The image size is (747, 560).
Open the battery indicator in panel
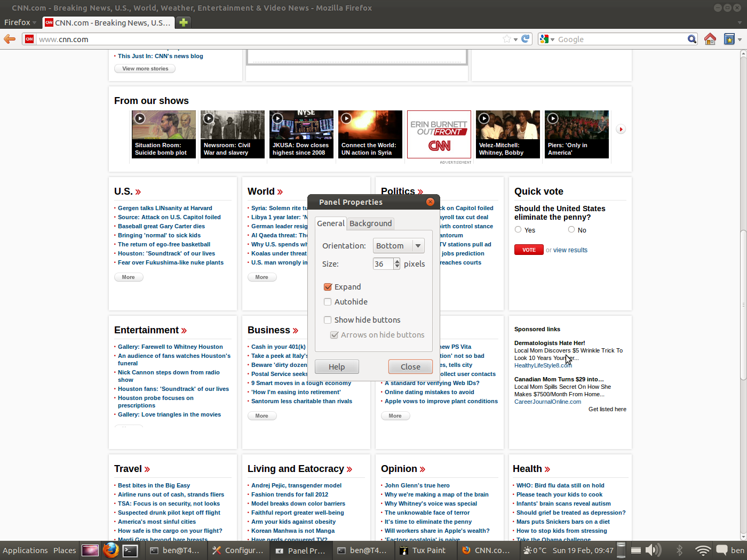pos(636,550)
